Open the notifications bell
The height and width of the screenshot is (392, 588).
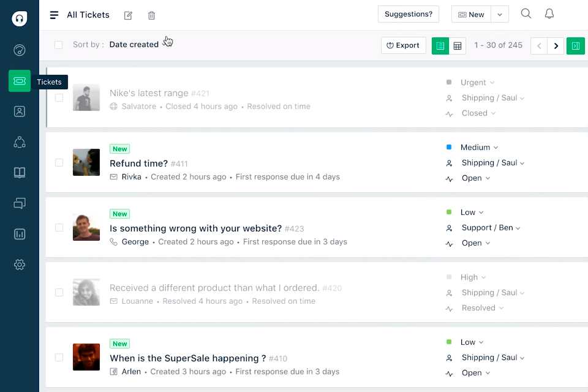pos(549,13)
